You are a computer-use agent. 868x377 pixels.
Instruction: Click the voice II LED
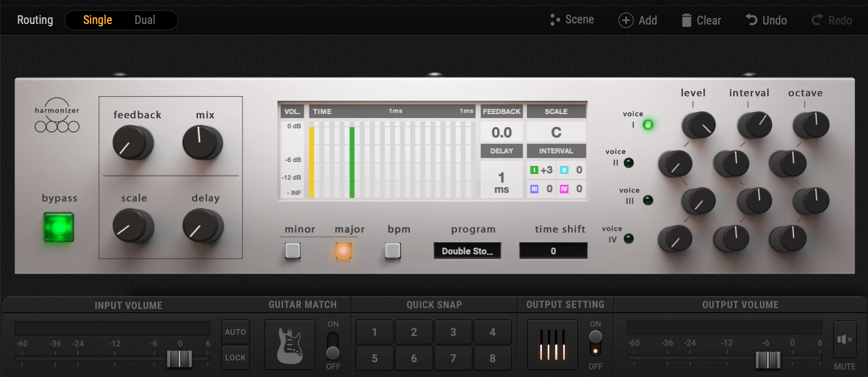pos(629,163)
